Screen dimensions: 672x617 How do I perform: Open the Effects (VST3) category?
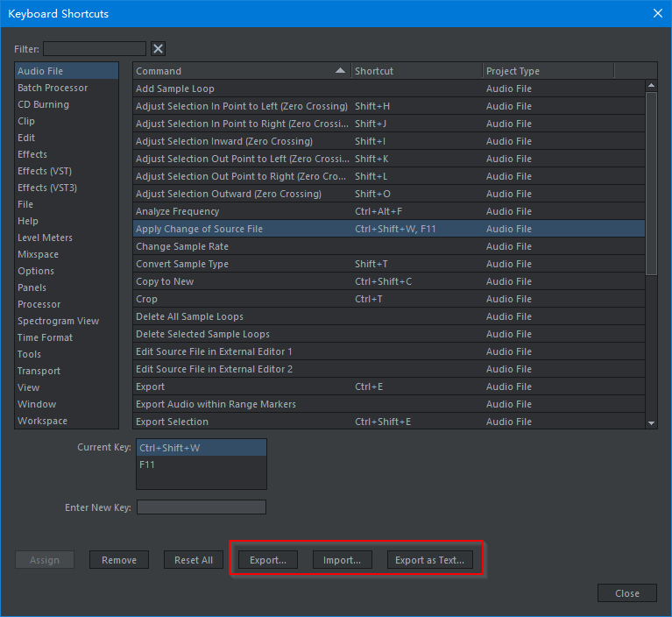pyautogui.click(x=48, y=188)
